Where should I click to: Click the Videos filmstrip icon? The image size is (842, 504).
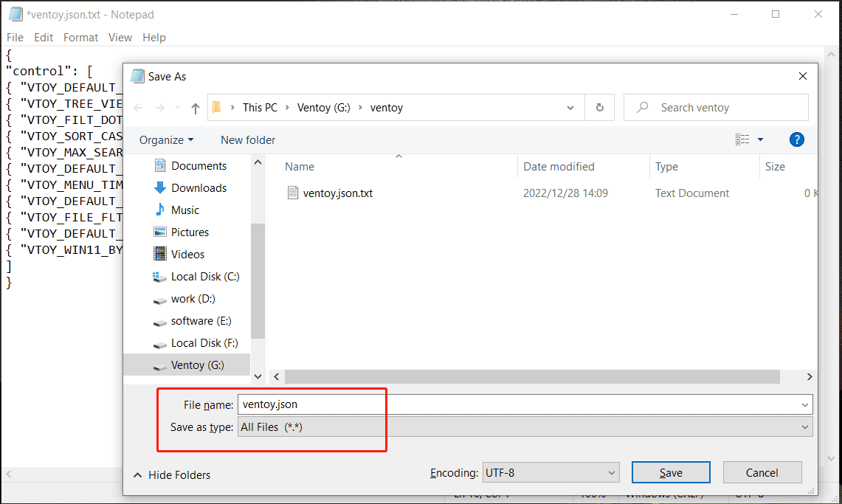tap(159, 254)
